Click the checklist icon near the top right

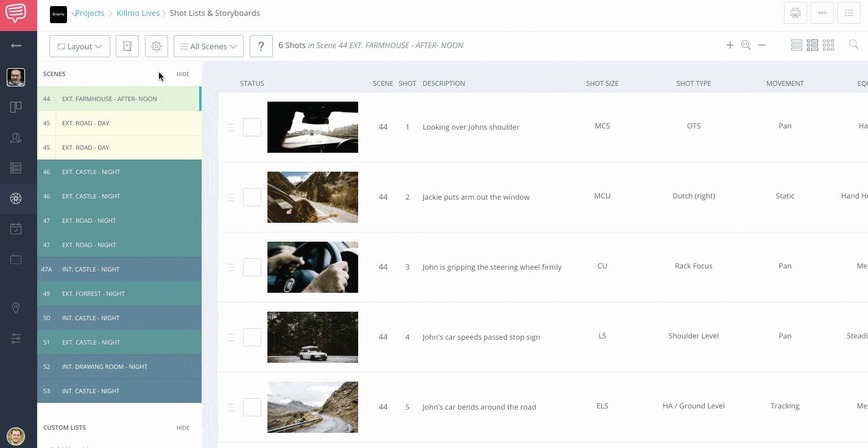[x=849, y=13]
